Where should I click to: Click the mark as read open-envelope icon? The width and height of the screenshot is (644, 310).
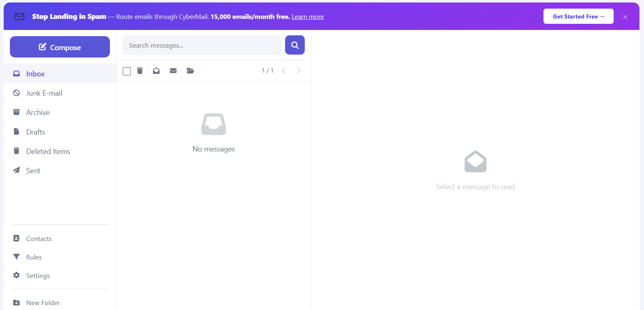click(x=156, y=71)
